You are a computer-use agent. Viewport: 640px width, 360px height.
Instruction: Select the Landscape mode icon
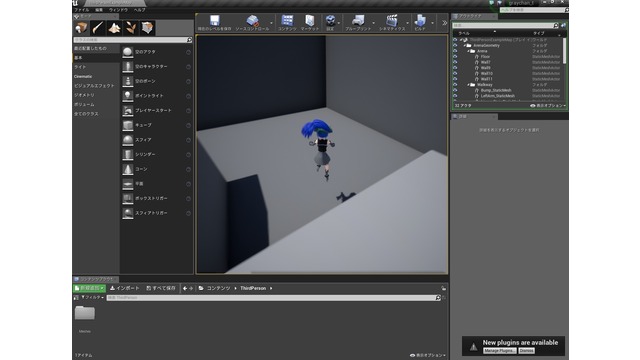(114, 28)
